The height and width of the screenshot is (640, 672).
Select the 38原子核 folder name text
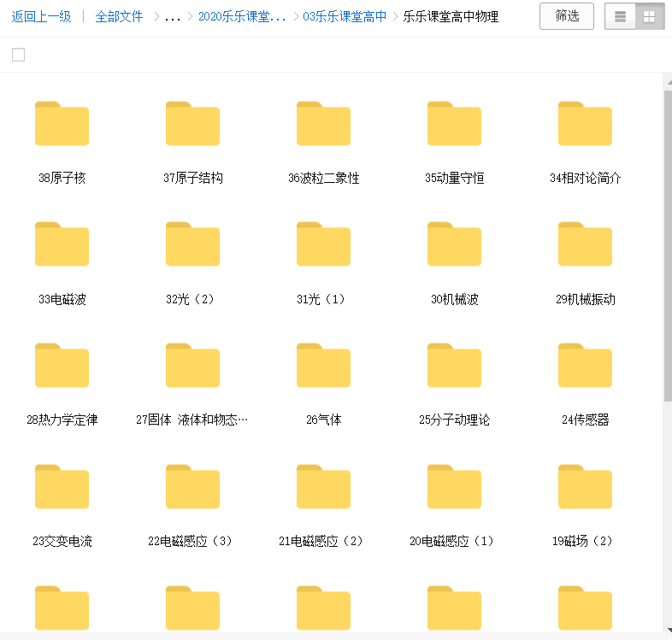click(62, 178)
